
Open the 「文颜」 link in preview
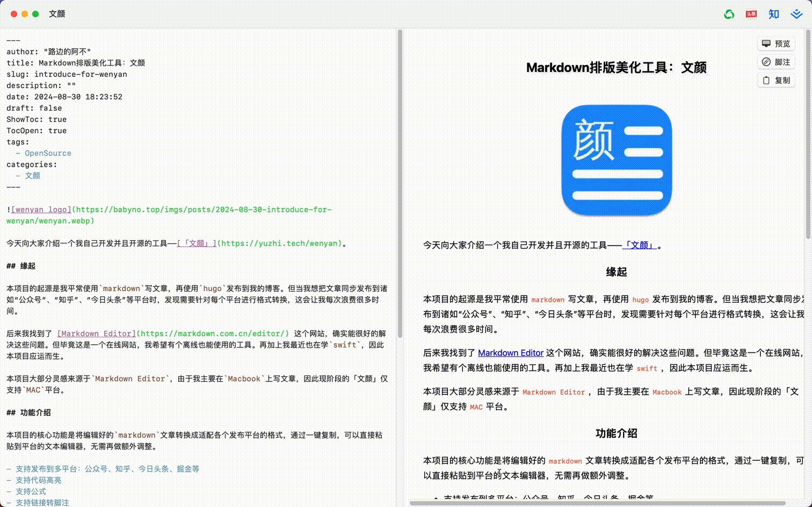coord(640,245)
